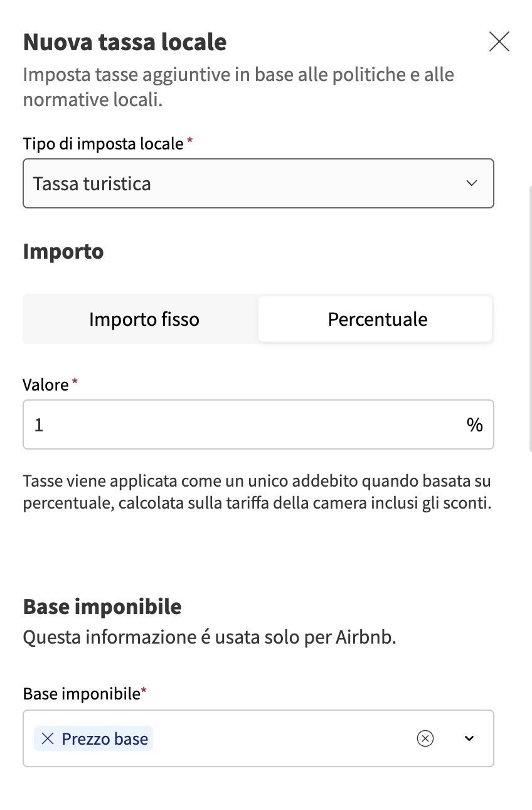Open the Tipo di imposta locale dropdown
Screen dimensions: 532x810
click(x=251, y=183)
